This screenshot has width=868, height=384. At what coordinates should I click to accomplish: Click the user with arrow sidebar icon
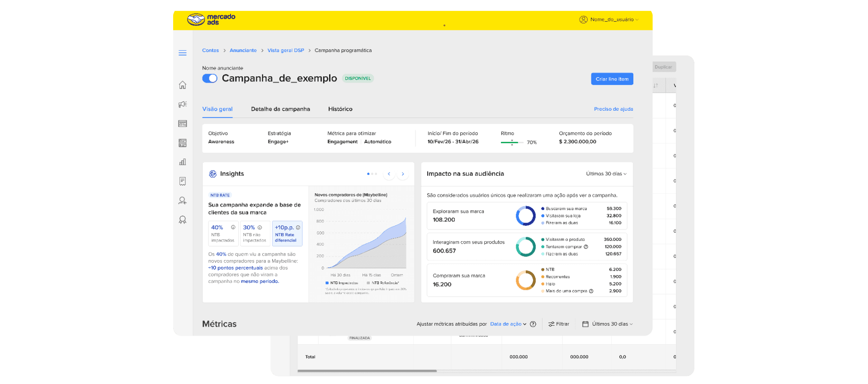(183, 201)
